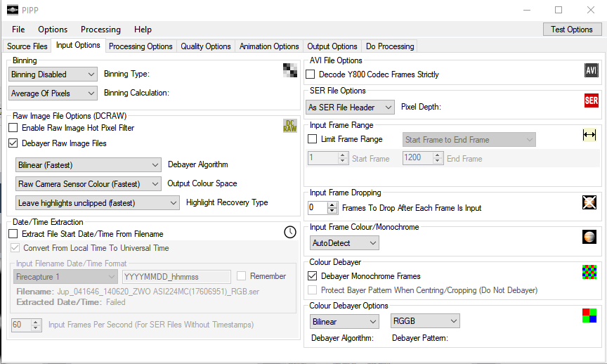Image resolution: width=607 pixels, height=364 pixels.
Task: Click the DCRAW icon
Action: coord(289,126)
